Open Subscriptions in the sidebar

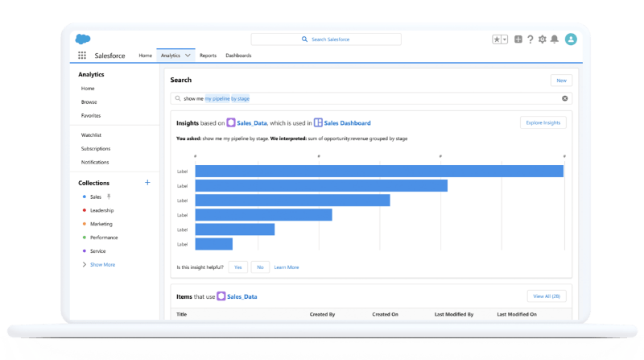(x=96, y=148)
